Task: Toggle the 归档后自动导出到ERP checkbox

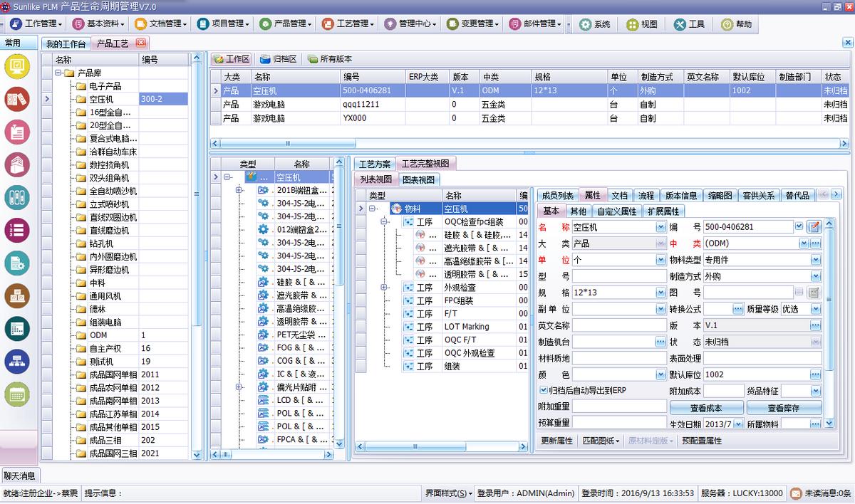Action: tap(543, 390)
